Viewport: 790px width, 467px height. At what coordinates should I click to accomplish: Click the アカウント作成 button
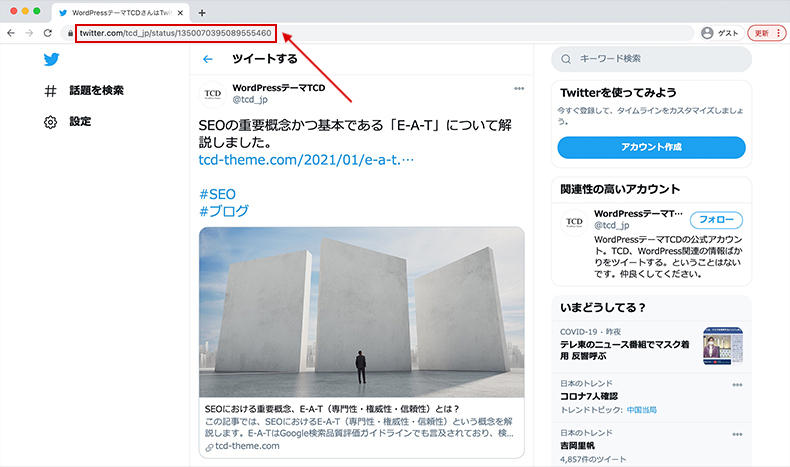pos(651,147)
